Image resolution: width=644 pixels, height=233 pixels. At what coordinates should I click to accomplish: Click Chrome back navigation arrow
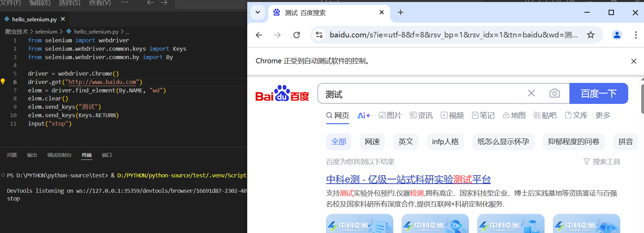(259, 35)
